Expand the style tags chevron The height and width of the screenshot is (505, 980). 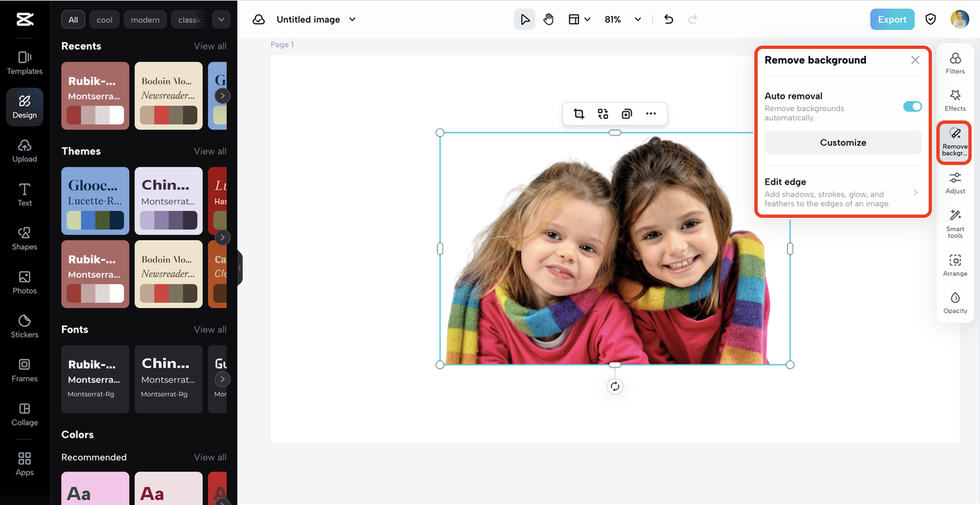220,20
